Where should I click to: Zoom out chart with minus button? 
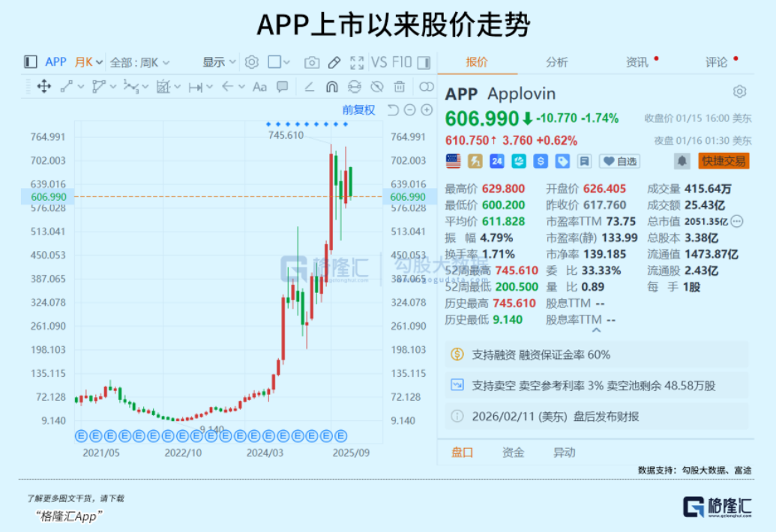410,109
